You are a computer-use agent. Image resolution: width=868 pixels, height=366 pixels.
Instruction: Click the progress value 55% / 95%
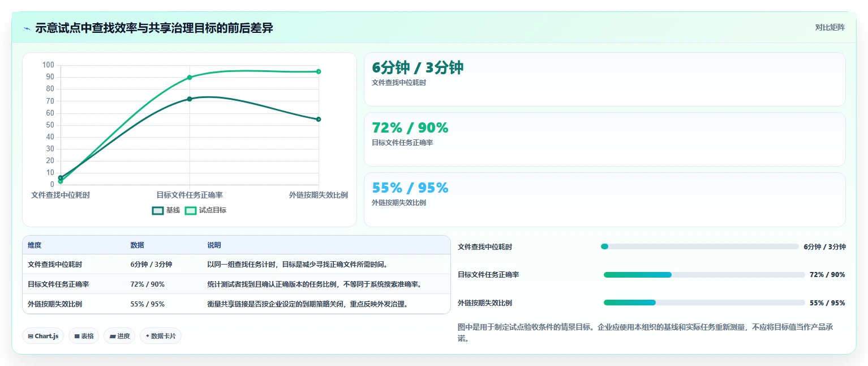pyautogui.click(x=827, y=303)
